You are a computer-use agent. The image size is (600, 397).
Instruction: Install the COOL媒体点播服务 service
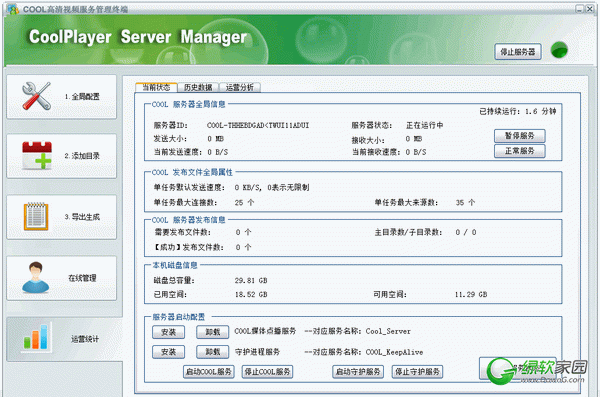click(168, 332)
